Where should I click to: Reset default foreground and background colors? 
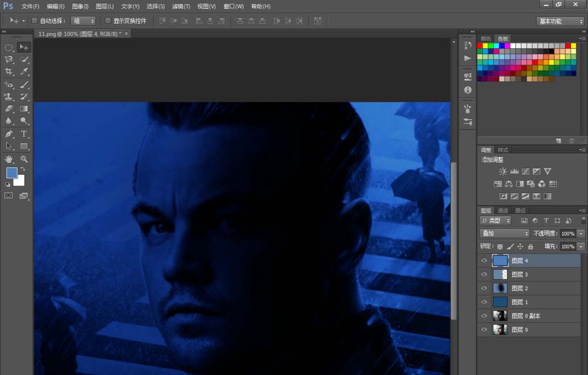8,184
